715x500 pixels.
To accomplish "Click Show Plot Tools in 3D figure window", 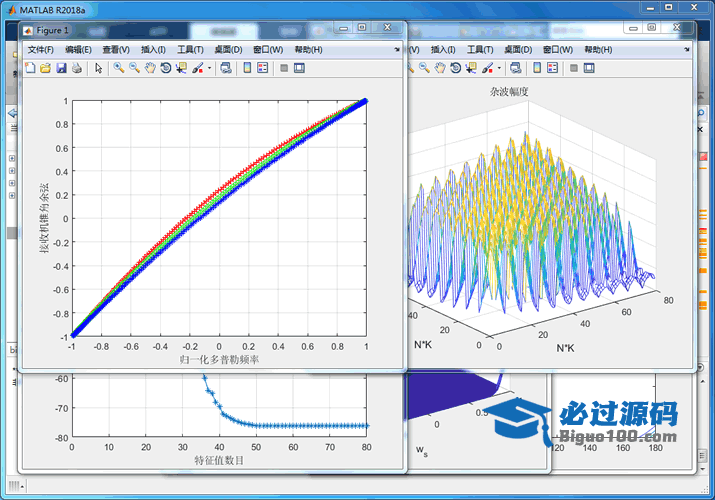I will 589,68.
